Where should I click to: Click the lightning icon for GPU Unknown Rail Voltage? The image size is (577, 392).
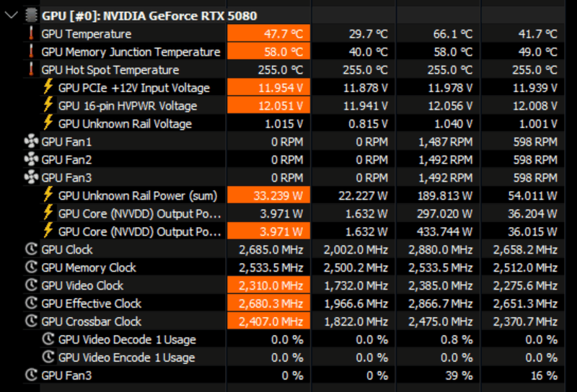point(48,122)
